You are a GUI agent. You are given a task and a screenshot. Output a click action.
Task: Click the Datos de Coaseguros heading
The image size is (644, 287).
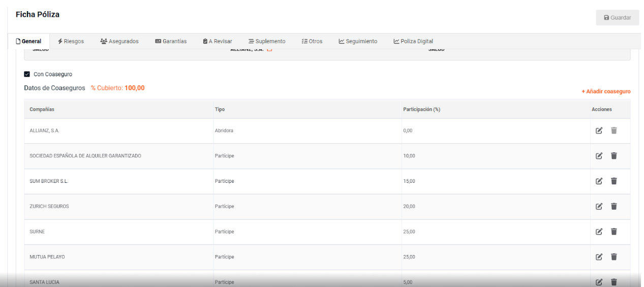(x=54, y=88)
